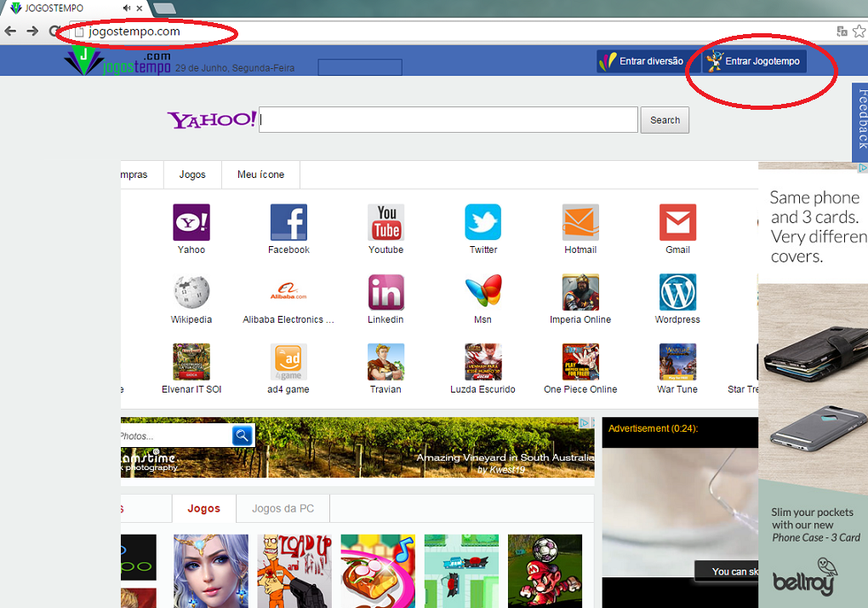This screenshot has width=868, height=608.
Task: Click the Yahoo logo beside search box
Action: click(x=212, y=119)
